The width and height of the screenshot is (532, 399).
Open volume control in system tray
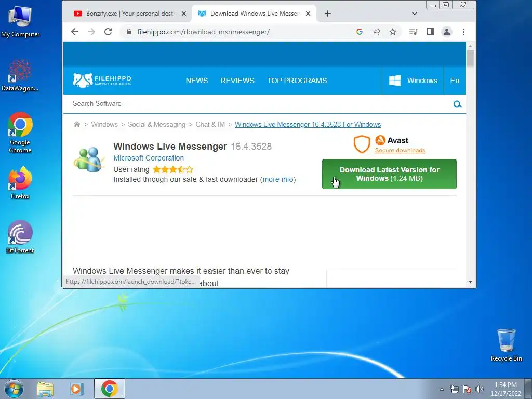(x=480, y=389)
